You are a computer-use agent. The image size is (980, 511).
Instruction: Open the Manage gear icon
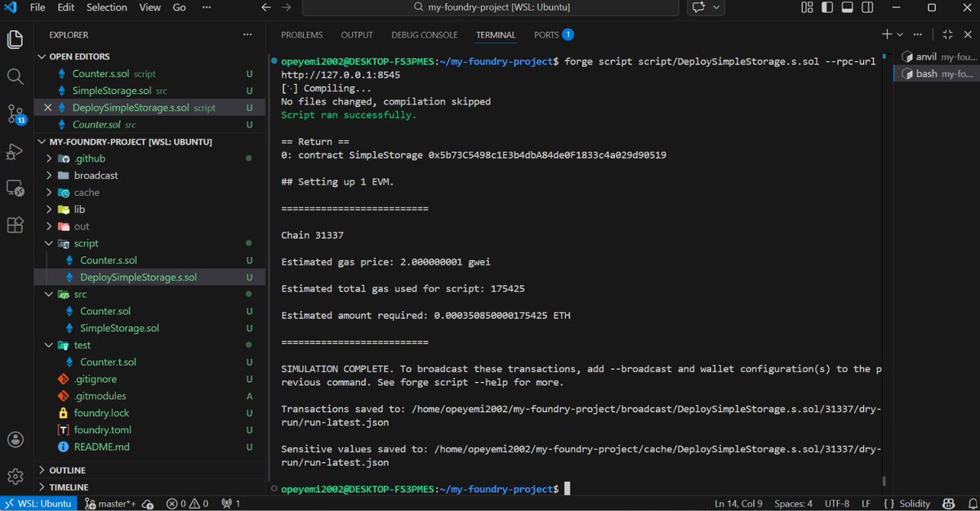pos(15,476)
